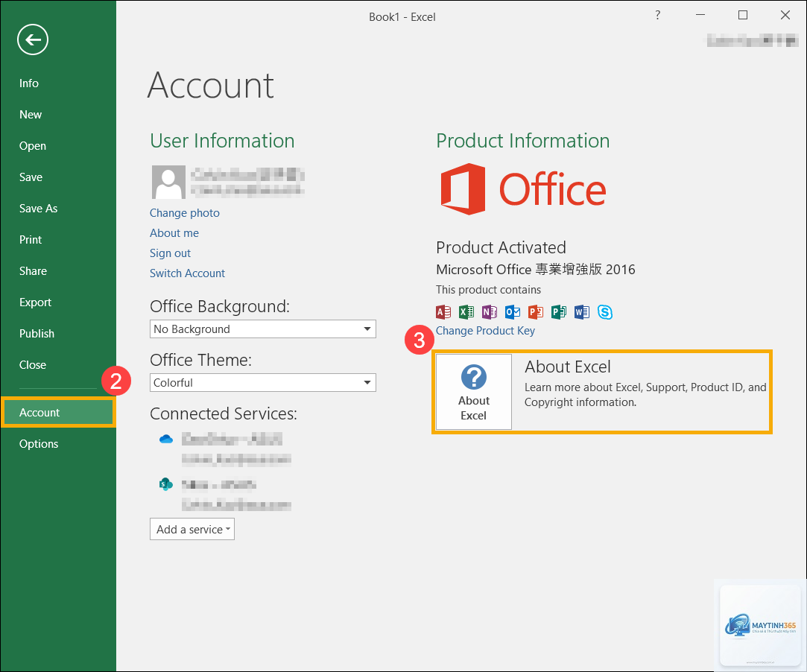
Task: Open Options in the sidebar
Action: [39, 444]
